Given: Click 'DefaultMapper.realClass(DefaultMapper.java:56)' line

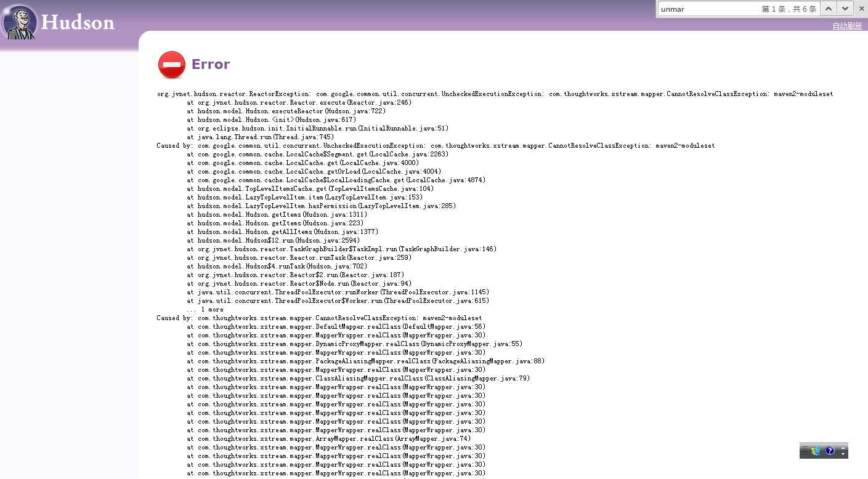Looking at the screenshot, I should 336,327.
